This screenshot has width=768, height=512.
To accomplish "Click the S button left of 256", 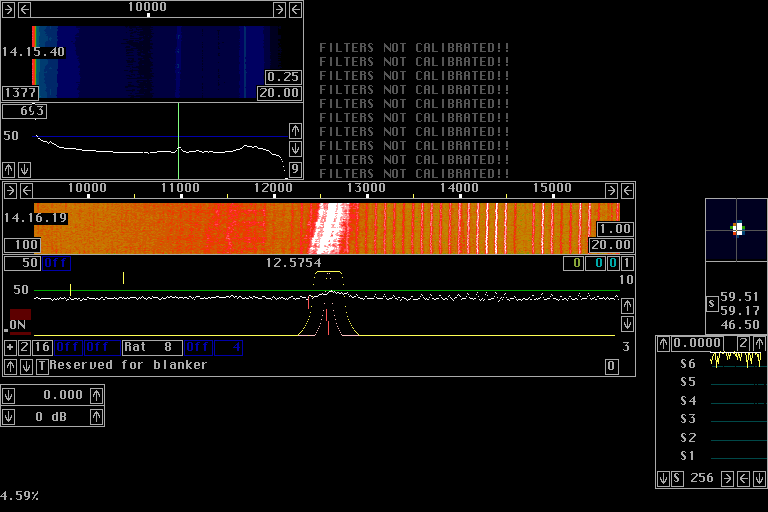I will pyautogui.click(x=677, y=478).
